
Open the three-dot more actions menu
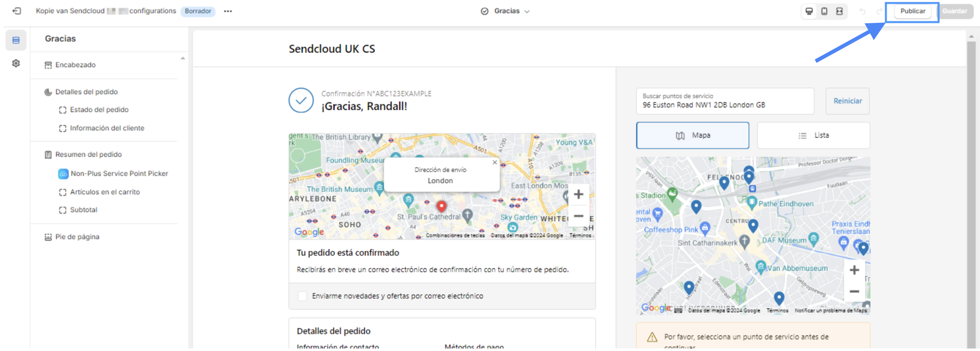coord(228,11)
